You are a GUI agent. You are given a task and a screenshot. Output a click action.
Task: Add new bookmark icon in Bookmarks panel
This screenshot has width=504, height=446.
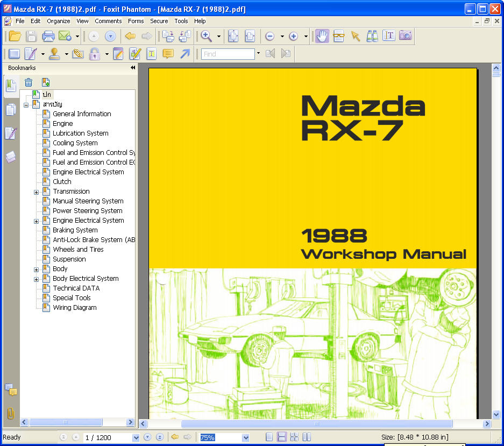coord(46,83)
